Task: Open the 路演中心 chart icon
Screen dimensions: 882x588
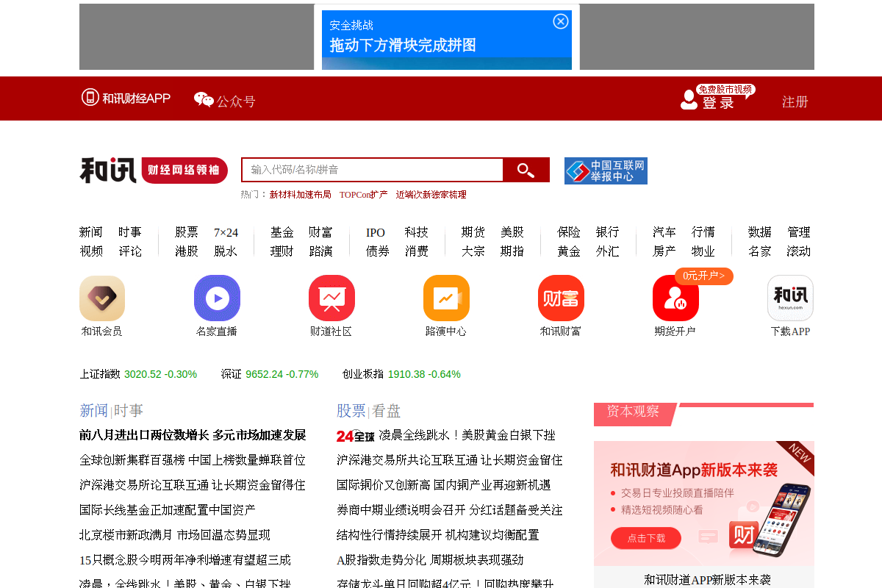Action: click(x=446, y=298)
